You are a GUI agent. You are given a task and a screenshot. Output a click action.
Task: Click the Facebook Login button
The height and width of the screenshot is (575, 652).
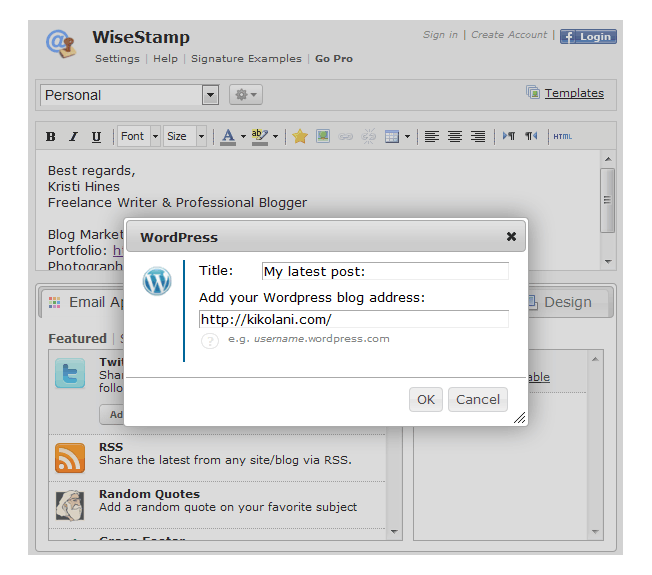[588, 37]
